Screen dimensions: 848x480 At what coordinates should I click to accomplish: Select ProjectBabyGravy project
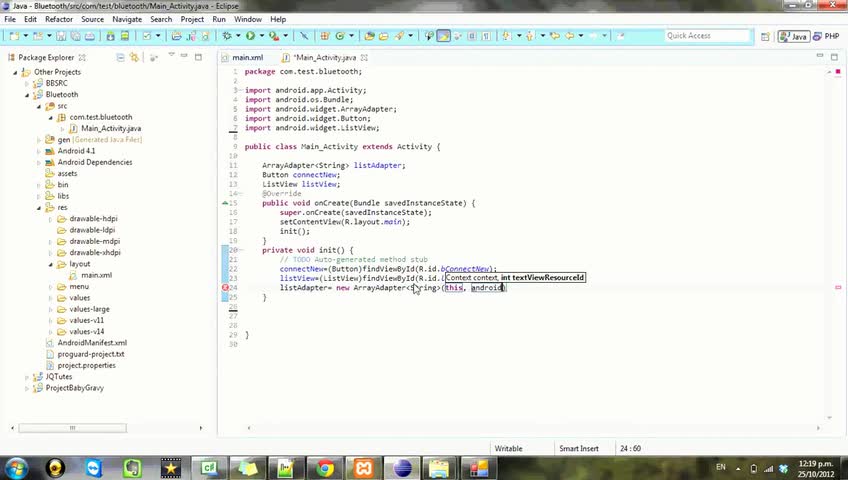(75, 388)
